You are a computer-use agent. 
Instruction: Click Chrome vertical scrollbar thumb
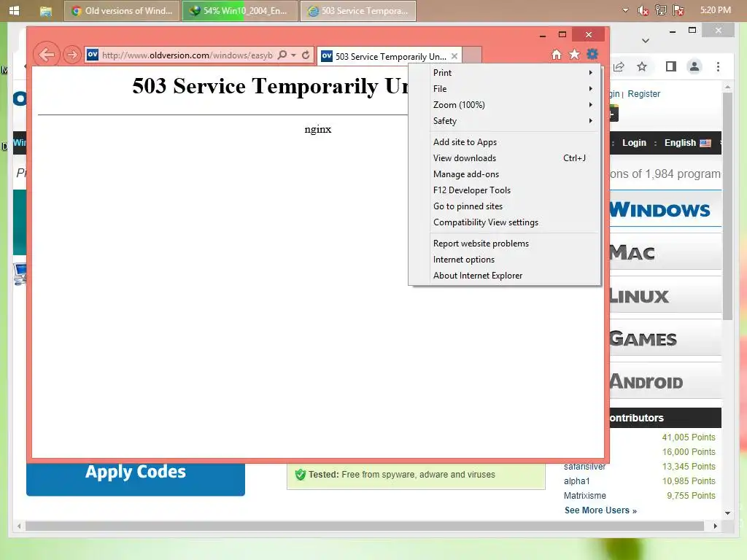[727, 206]
